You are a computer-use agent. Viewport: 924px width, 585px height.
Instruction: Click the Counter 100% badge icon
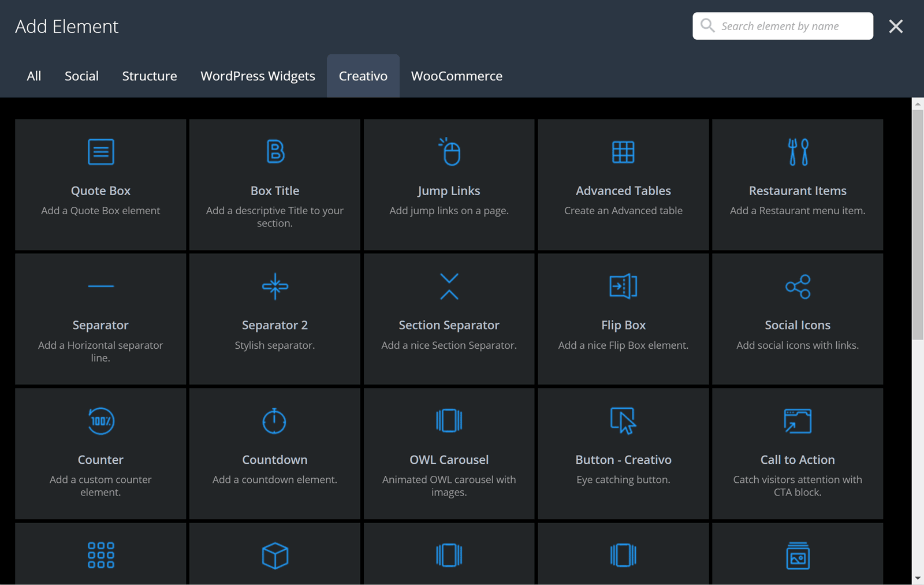[x=100, y=421]
